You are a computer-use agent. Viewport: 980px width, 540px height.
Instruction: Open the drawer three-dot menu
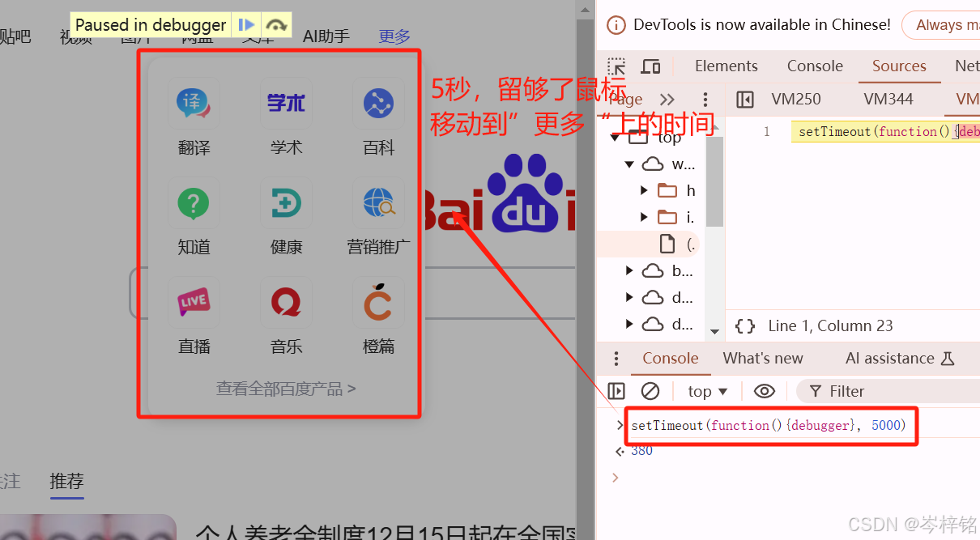coord(616,359)
